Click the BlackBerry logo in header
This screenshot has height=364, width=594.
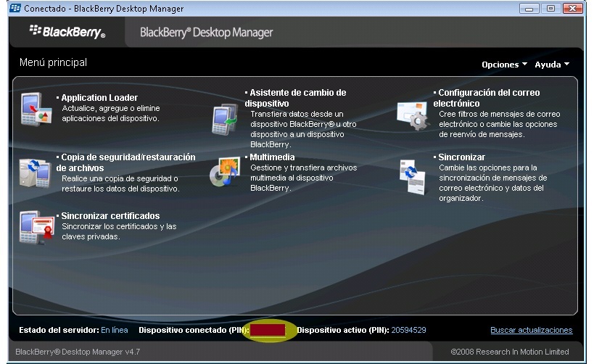pyautogui.click(x=67, y=32)
